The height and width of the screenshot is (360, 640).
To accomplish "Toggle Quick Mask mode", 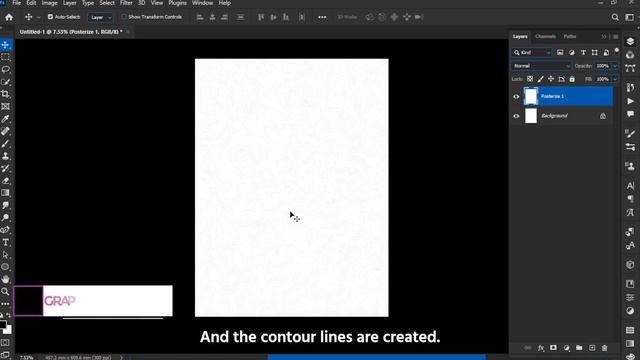I will coord(5,343).
